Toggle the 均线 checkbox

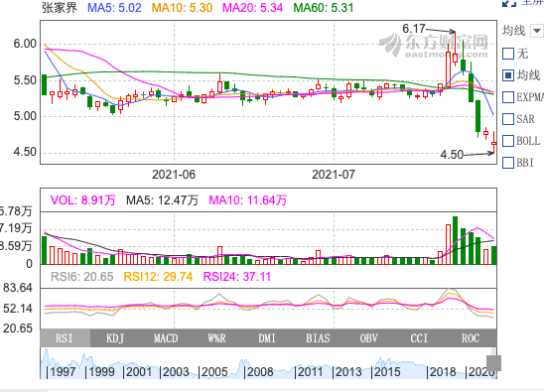(508, 75)
